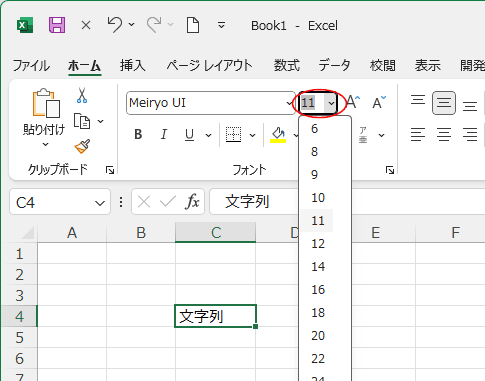Click the Cut scissors icon
The width and height of the screenshot is (485, 381).
[x=82, y=96]
